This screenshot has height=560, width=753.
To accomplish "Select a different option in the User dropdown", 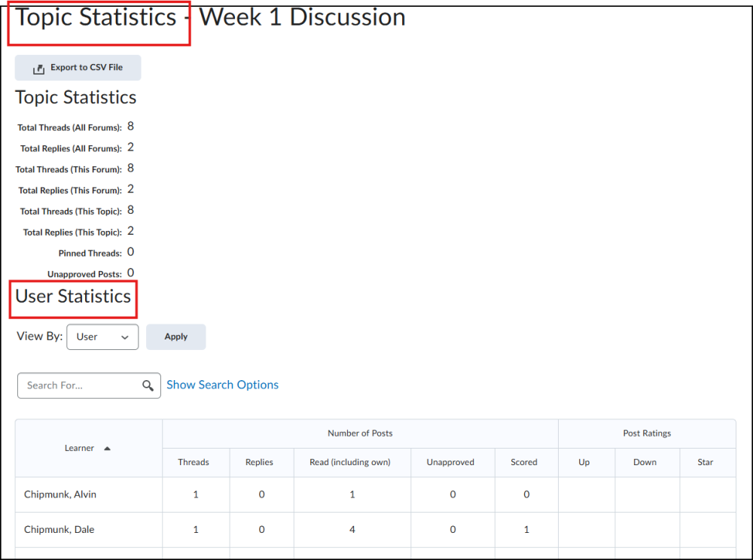I will [x=102, y=336].
